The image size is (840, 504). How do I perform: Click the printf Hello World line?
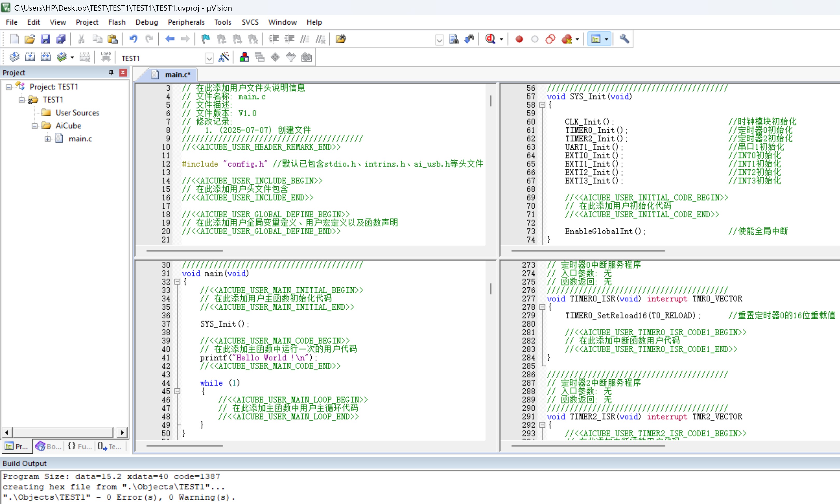click(258, 358)
